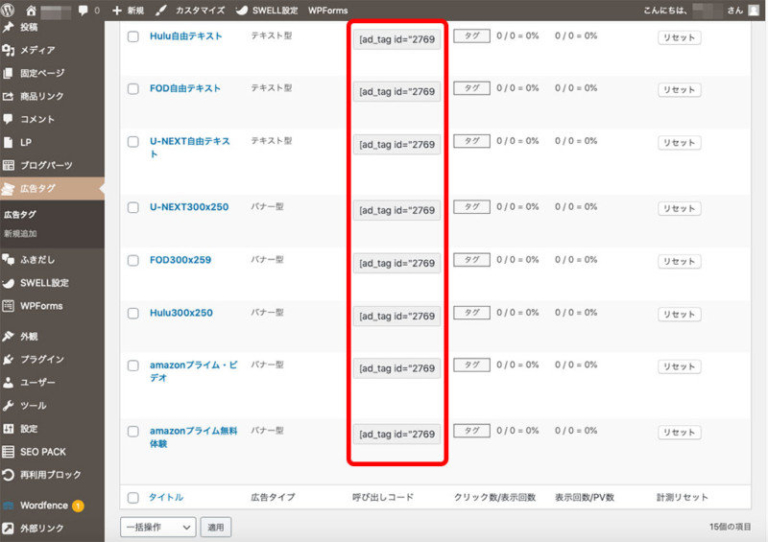Open the comments bubble in admin bar
This screenshot has width=768, height=542.
[83, 10]
